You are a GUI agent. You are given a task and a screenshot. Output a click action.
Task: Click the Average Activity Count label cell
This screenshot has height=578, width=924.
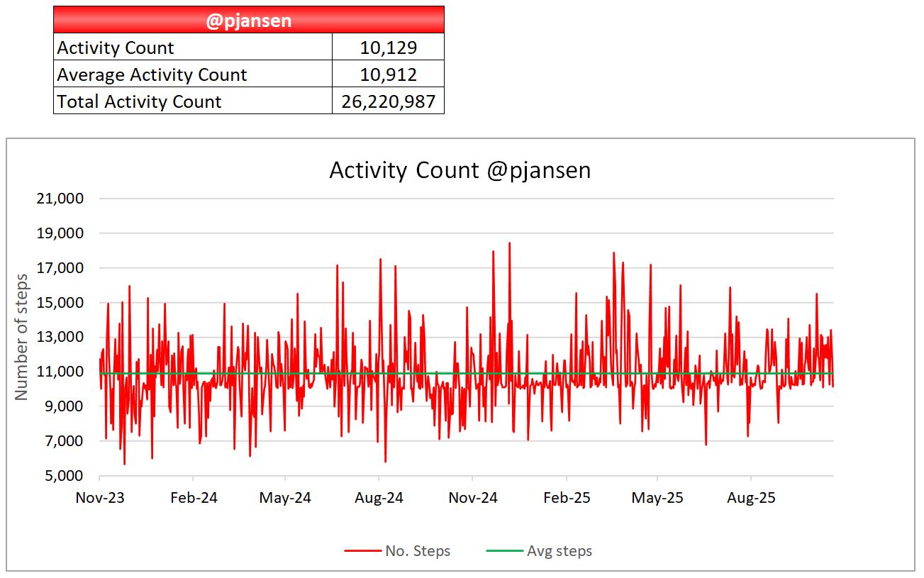coord(192,74)
